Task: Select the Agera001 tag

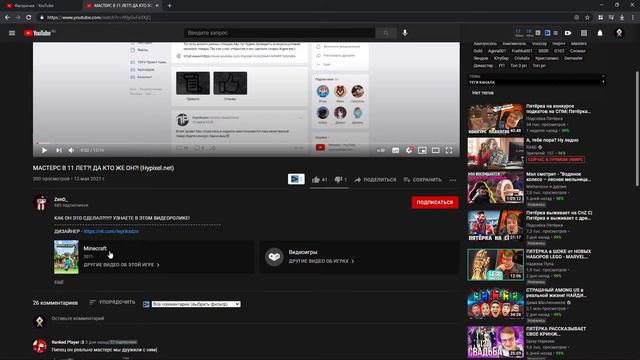Action: click(497, 51)
